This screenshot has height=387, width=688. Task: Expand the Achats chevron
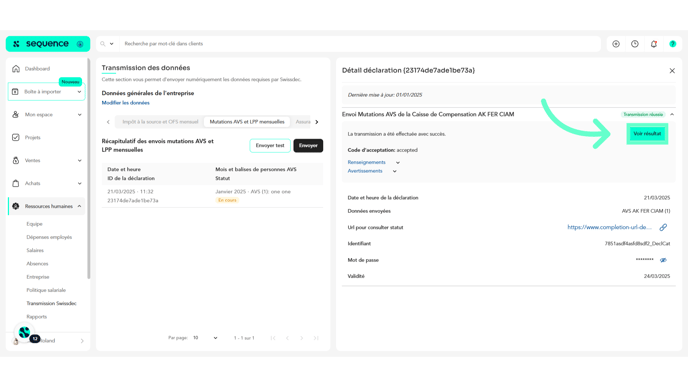click(79, 183)
